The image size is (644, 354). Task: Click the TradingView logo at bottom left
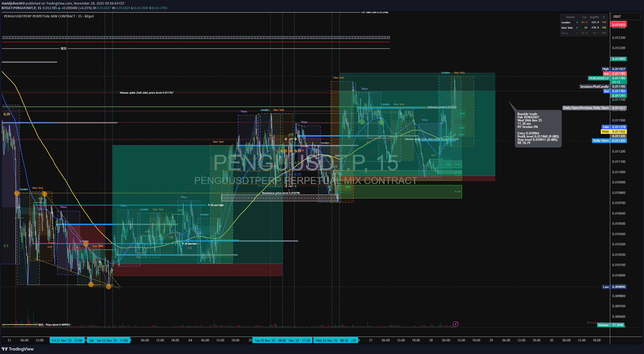(x=18, y=349)
